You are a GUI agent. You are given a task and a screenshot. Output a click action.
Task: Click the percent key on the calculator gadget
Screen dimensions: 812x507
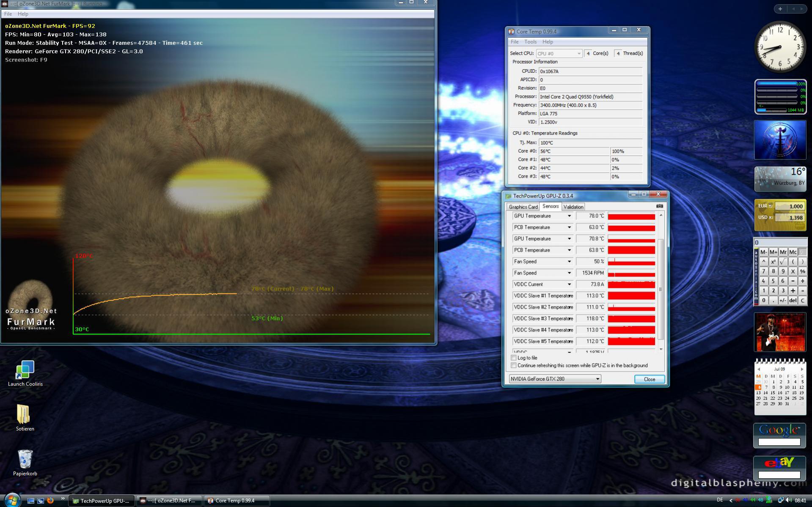[x=802, y=271]
